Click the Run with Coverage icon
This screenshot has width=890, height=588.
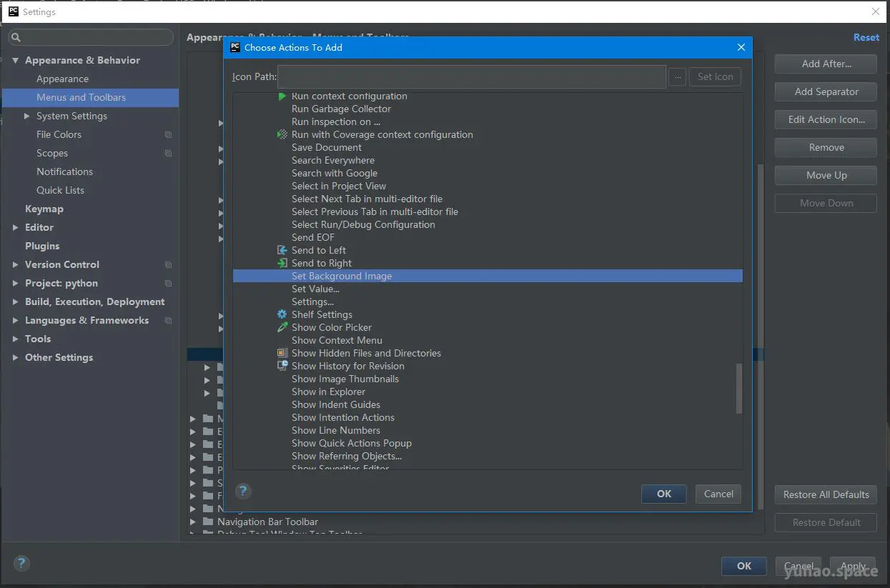tap(282, 134)
